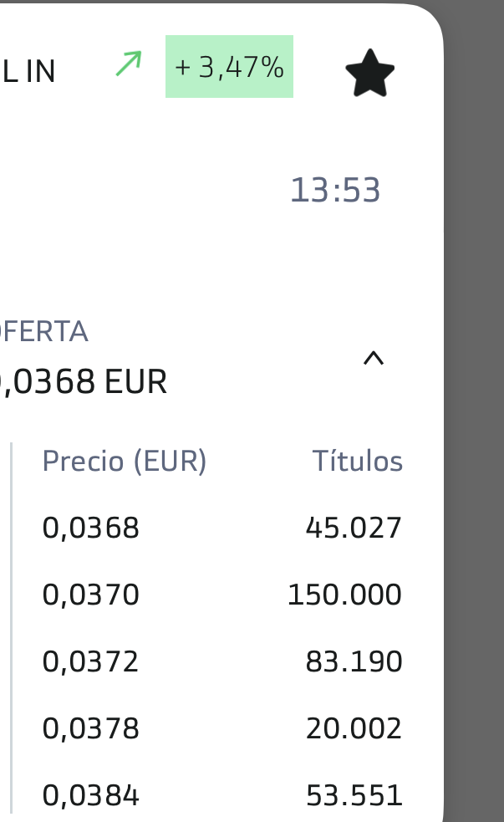This screenshot has height=822, width=504.
Task: Select the 0,0372 price row
Action: point(90,661)
